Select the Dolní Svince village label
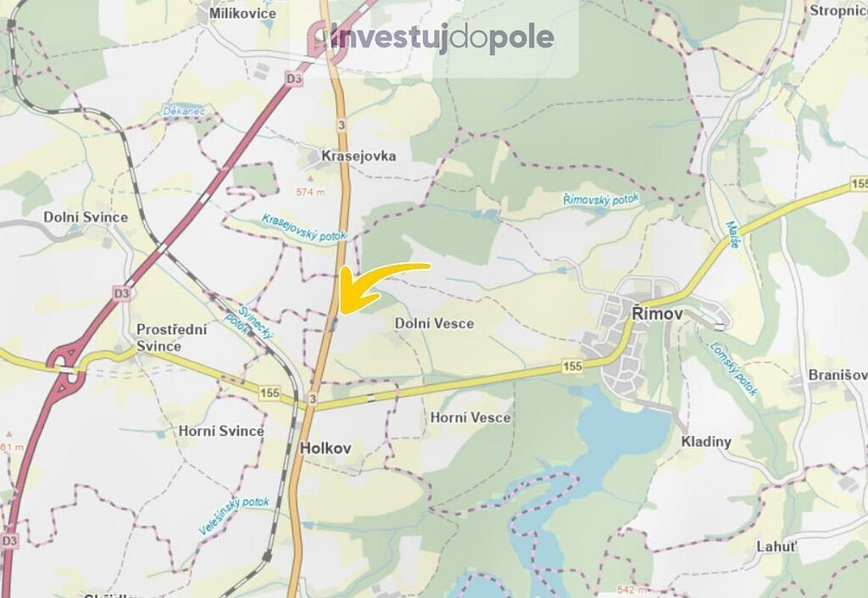 point(86,217)
